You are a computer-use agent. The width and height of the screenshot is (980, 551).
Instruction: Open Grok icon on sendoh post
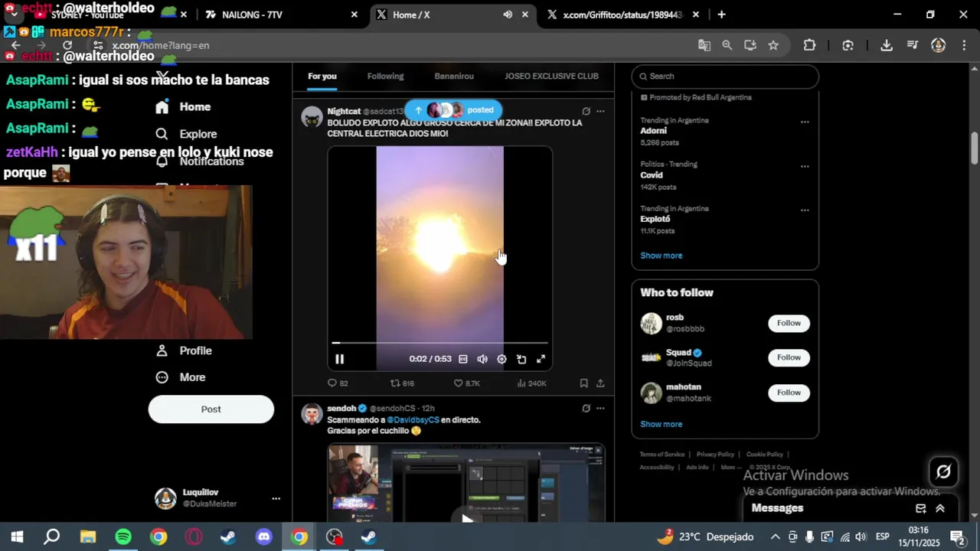coord(586,408)
